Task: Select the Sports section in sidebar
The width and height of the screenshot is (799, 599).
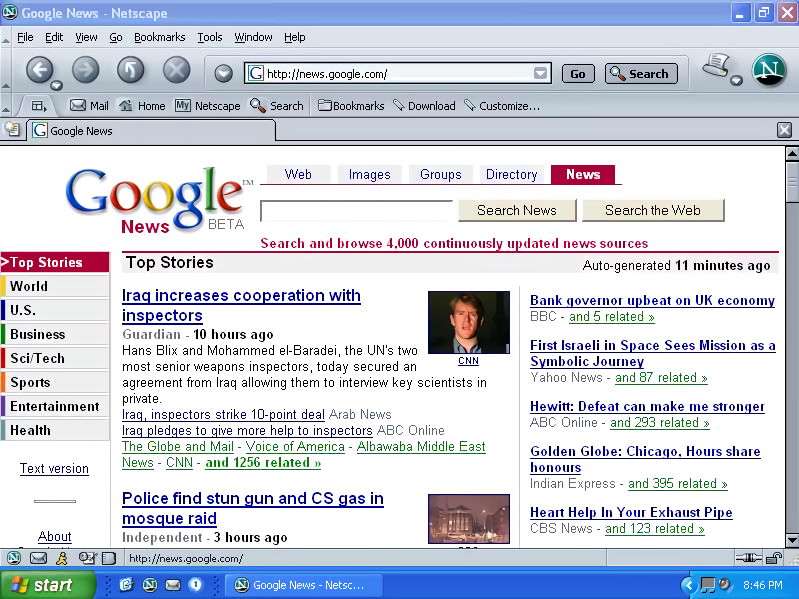Action: tap(55, 382)
